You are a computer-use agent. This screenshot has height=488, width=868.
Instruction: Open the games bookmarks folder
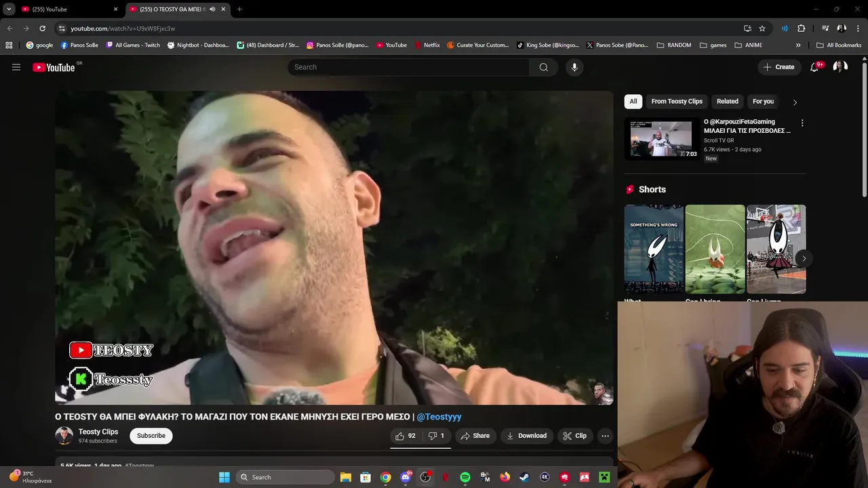pyautogui.click(x=712, y=45)
